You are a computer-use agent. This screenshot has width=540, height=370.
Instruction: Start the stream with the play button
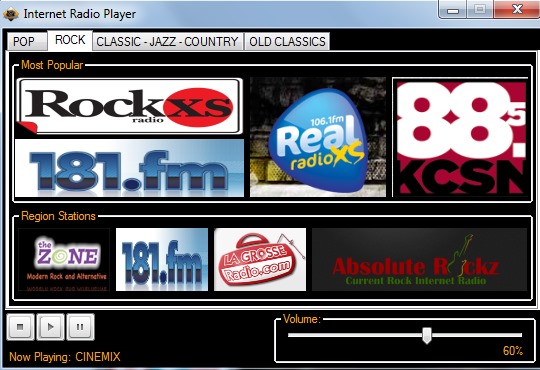tap(50, 327)
